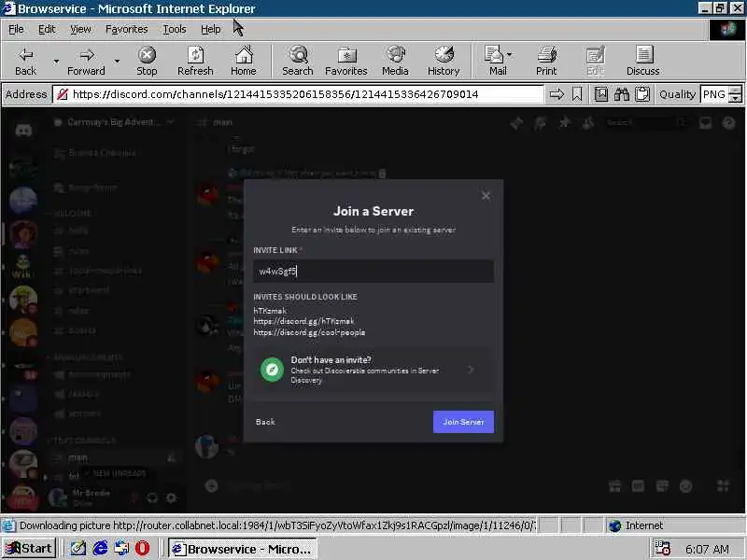747x560 pixels.
Task: Open the Tools menu
Action: click(x=175, y=30)
